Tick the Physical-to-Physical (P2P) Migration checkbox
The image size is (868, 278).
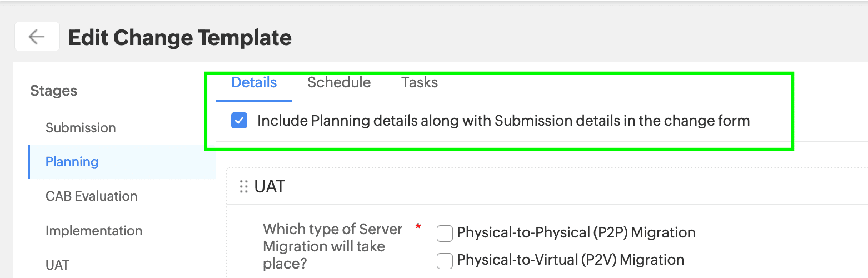pos(445,233)
